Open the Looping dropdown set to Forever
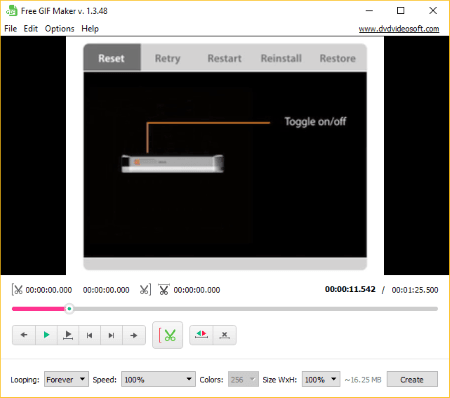This screenshot has height=398, width=450. [x=66, y=379]
